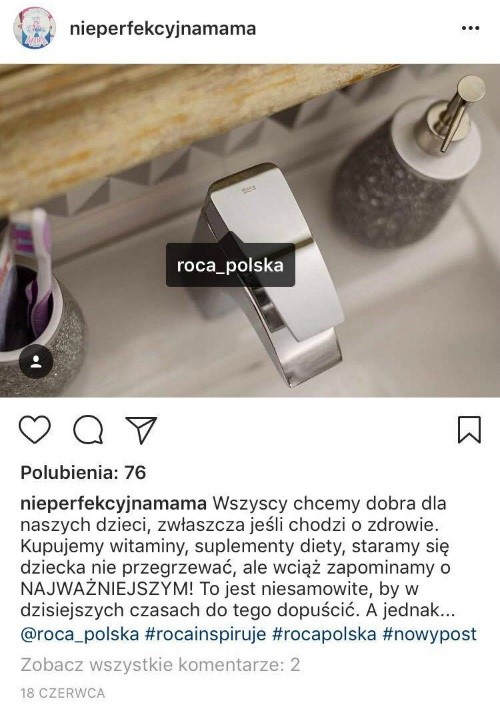Viewport: 500px width, 719px height.
Task: Open nieperfekcyjnamama name in caption
Action: point(113,503)
